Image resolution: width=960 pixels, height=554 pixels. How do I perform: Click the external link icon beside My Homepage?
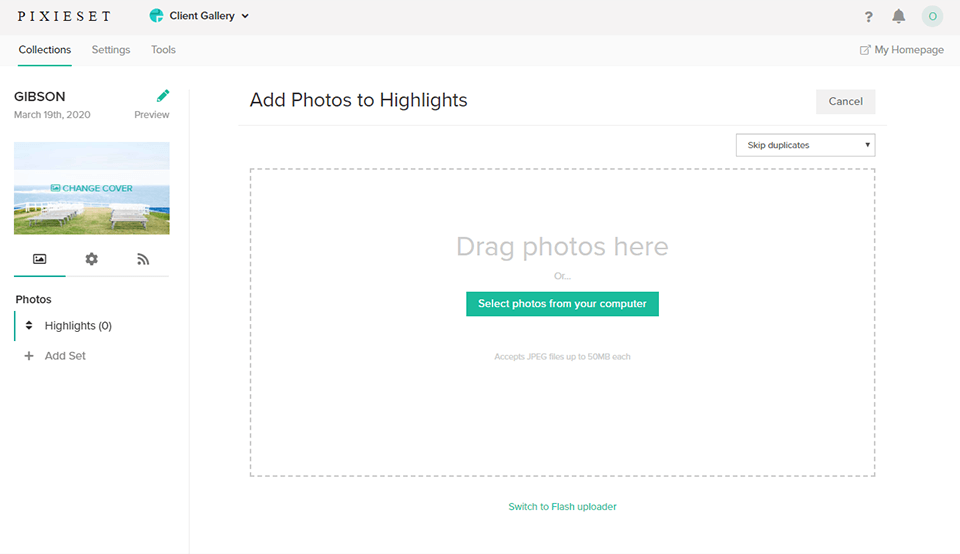pos(864,50)
